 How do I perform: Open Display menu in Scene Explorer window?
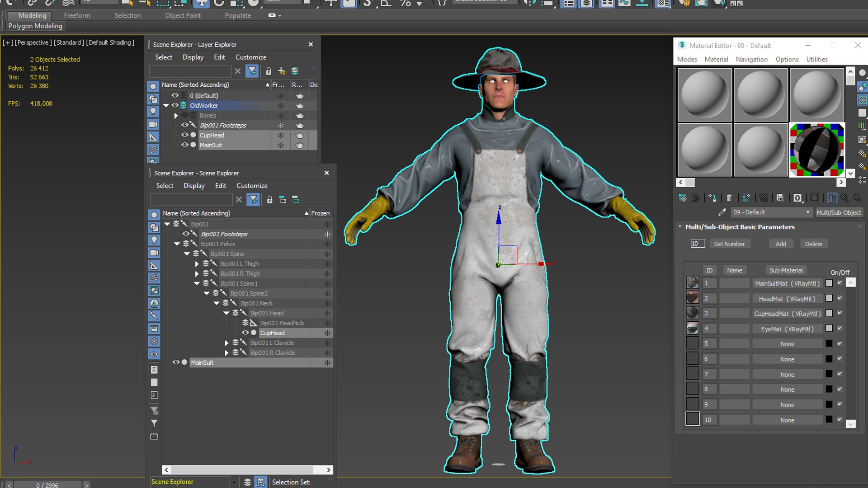pyautogui.click(x=194, y=186)
